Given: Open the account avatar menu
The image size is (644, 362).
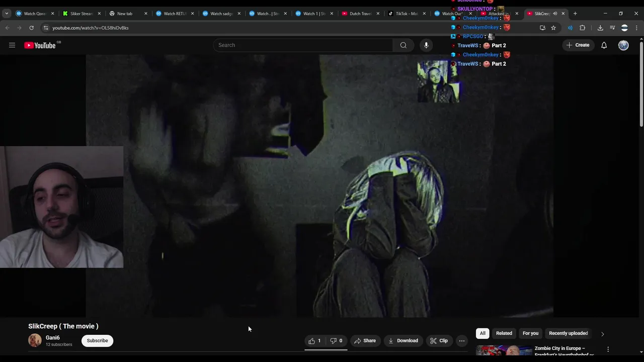Looking at the screenshot, I should [623, 45].
